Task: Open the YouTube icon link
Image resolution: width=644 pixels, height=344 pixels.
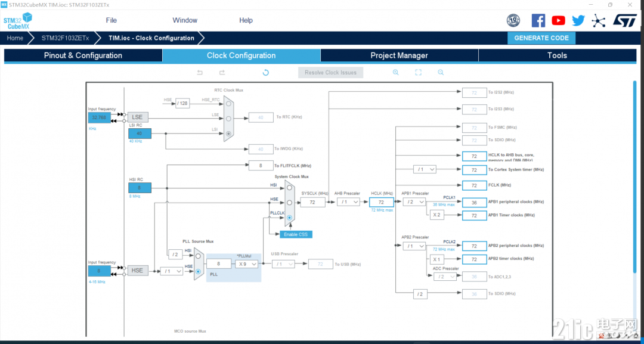Action: [x=559, y=20]
